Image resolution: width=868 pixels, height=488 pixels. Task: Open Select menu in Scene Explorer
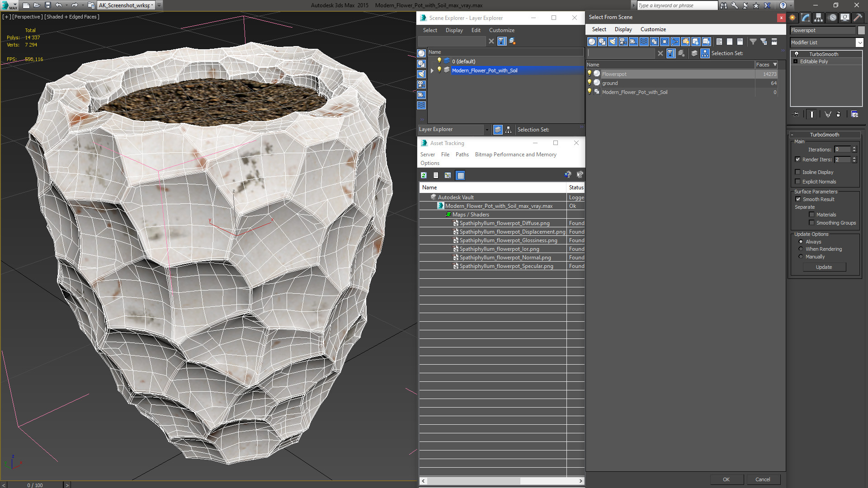430,30
